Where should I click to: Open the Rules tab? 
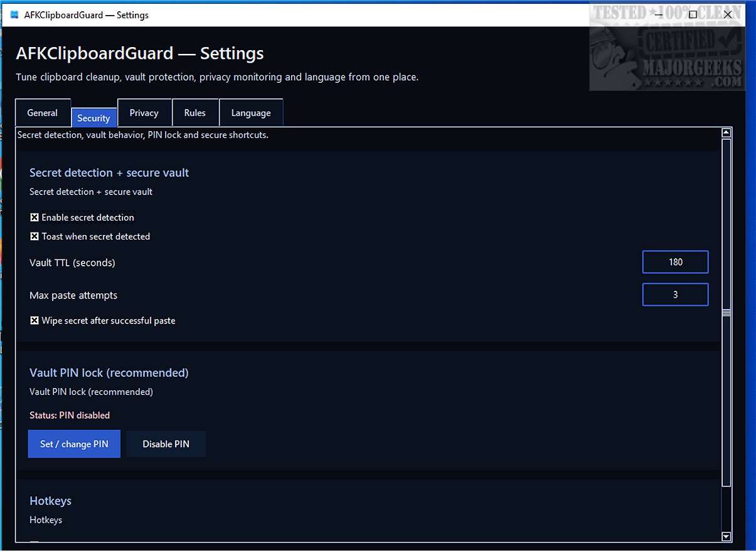pos(195,113)
